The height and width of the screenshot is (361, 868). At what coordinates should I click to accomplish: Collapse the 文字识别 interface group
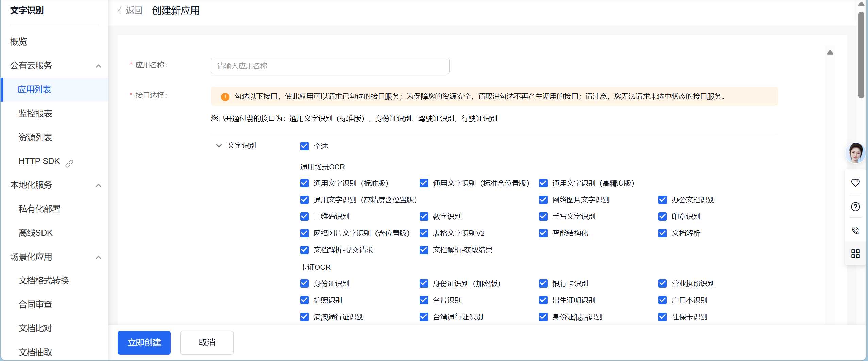(219, 145)
